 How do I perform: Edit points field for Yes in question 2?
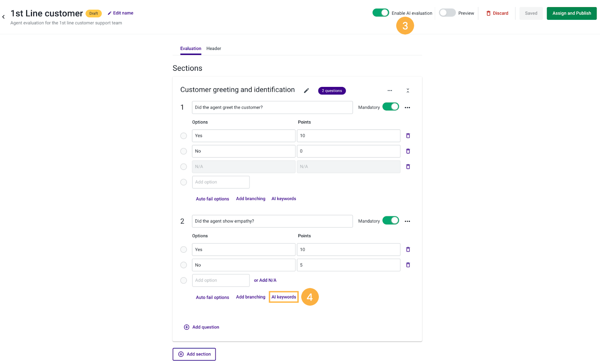coord(349,249)
